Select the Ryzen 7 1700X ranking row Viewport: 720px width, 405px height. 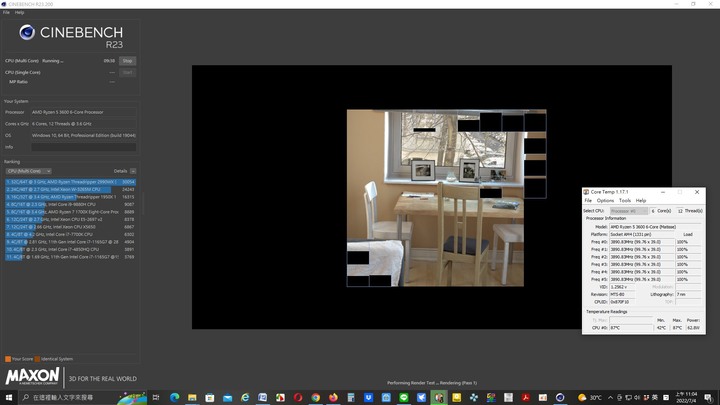pos(70,212)
